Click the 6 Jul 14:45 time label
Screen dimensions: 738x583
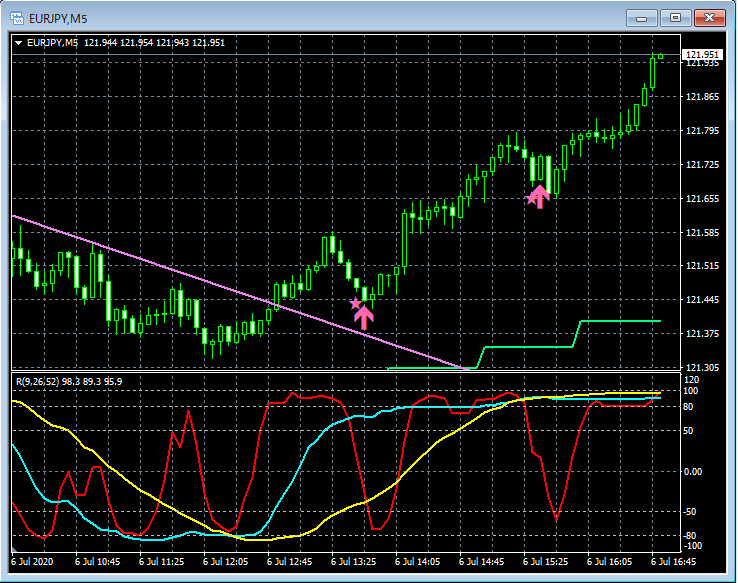pyautogui.click(x=481, y=562)
